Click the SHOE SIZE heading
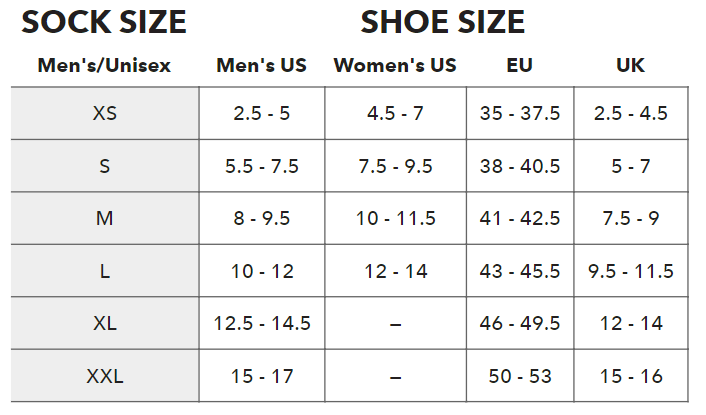This screenshot has height=415, width=706. click(442, 21)
